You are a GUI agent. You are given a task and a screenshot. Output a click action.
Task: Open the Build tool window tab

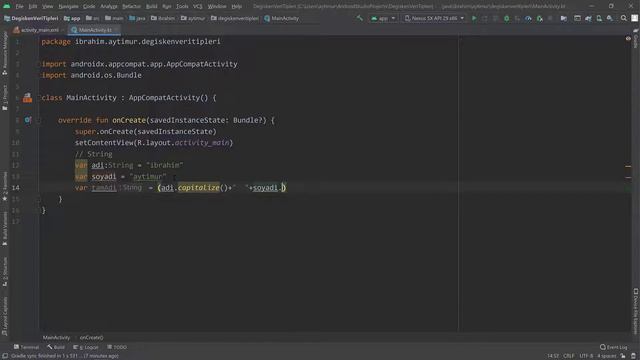(x=56, y=347)
